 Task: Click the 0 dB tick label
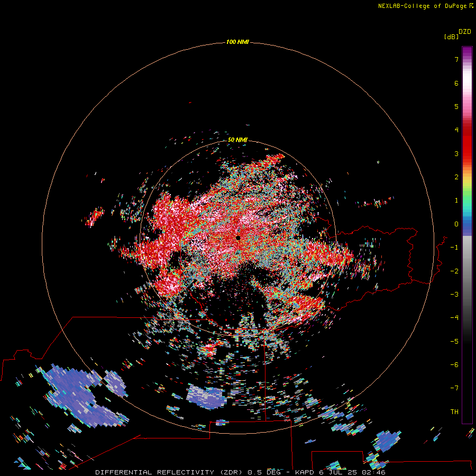(456, 224)
